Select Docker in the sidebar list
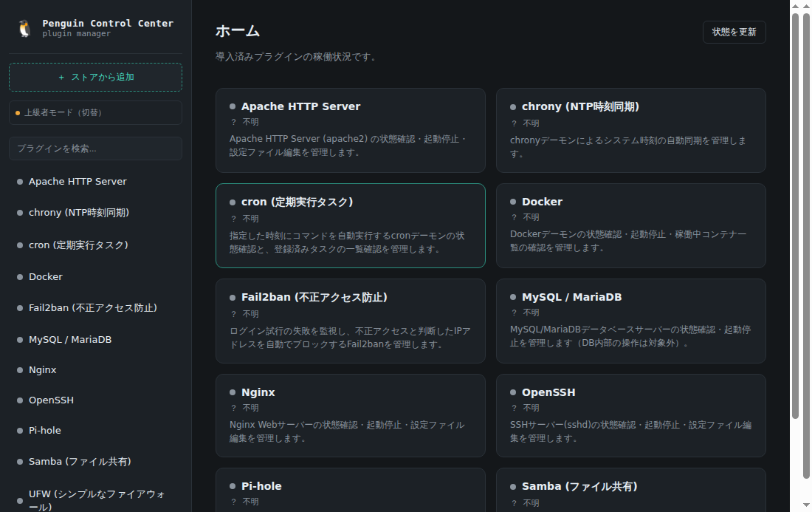812x512 pixels. [x=95, y=277]
